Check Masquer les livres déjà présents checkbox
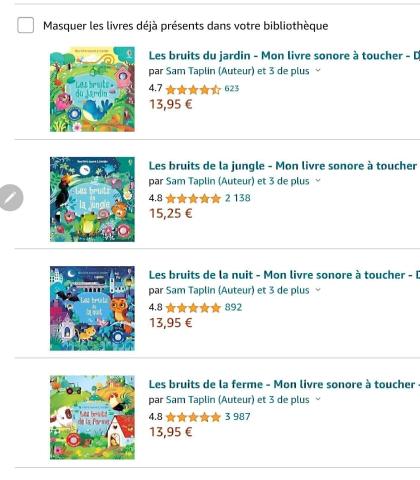This screenshot has height=480, width=420. 26,25
